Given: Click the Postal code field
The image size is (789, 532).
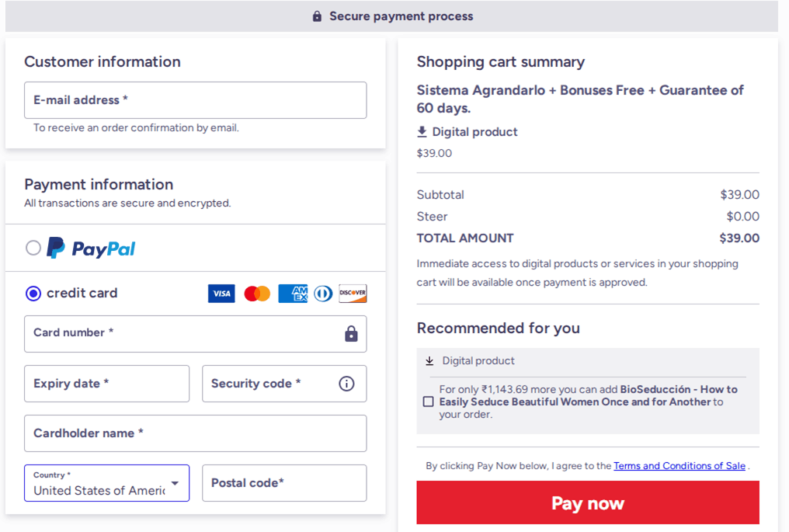Looking at the screenshot, I should (x=283, y=483).
